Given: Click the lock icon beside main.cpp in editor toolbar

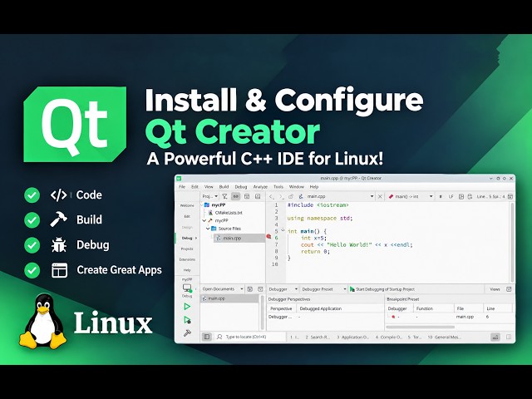Looking at the screenshot, I should (x=291, y=196).
